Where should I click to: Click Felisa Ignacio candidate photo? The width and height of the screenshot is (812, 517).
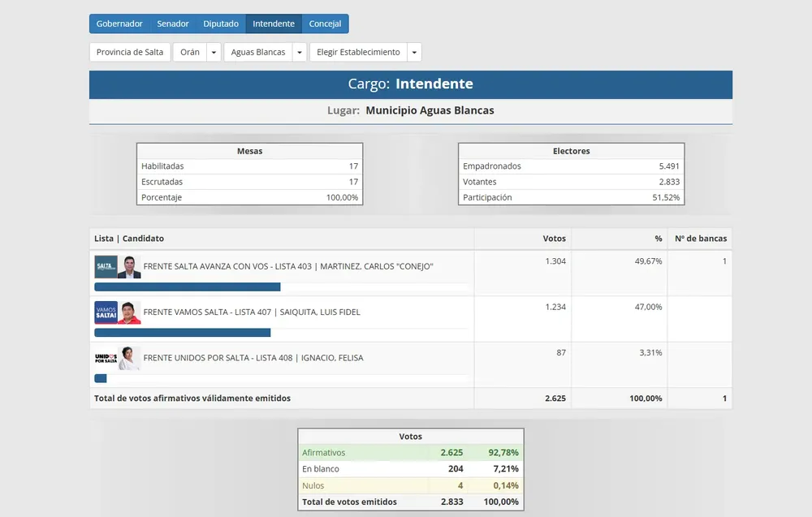(129, 358)
